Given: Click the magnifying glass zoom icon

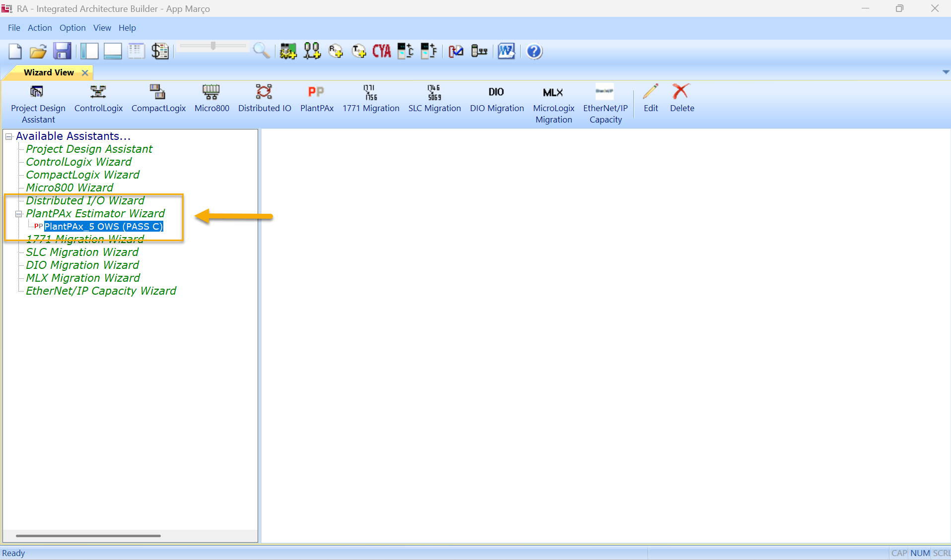Looking at the screenshot, I should coord(261,51).
